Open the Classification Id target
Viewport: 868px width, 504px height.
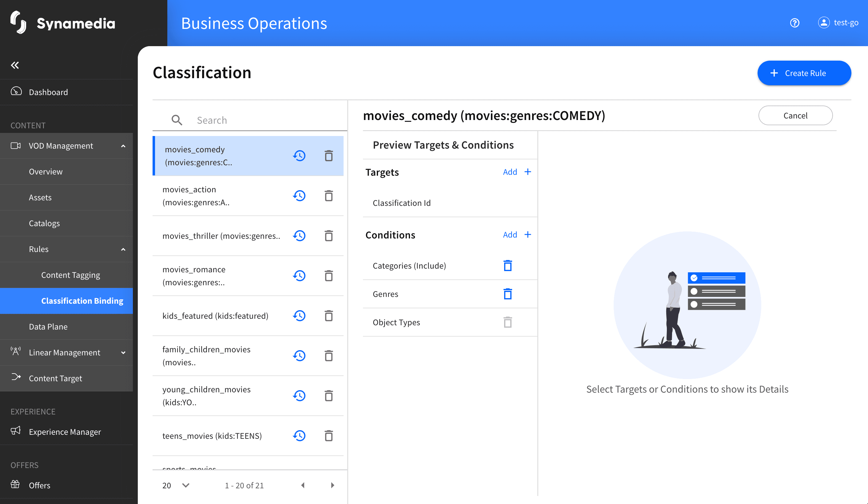pyautogui.click(x=450, y=203)
